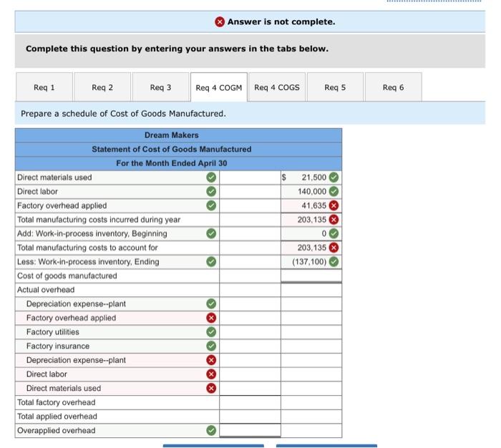The height and width of the screenshot is (448, 501).
Task: Click the value 41,635 in Factory overhead applied row
Action: [x=313, y=205]
